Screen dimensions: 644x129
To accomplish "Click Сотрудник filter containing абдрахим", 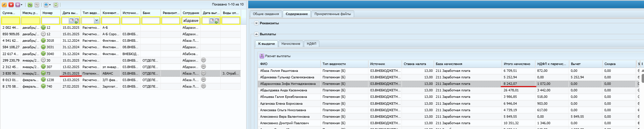I will click(191, 21).
